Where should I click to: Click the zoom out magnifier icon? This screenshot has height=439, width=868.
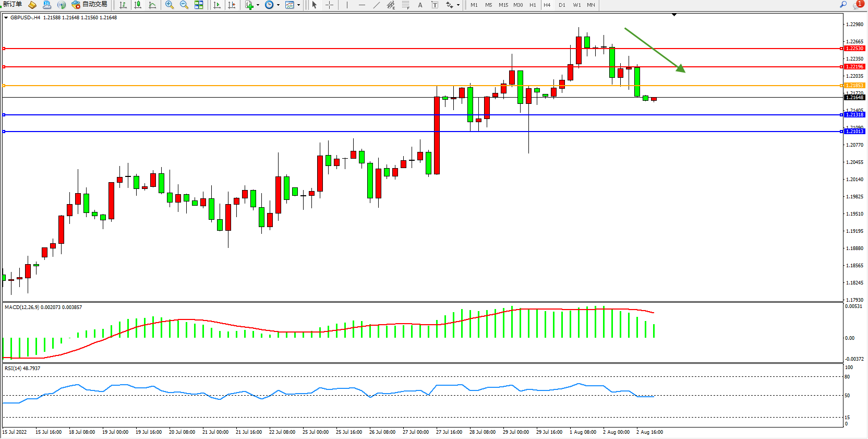click(184, 5)
